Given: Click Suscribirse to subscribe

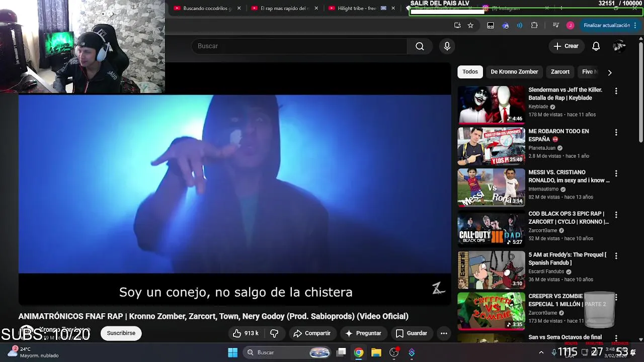Looking at the screenshot, I should tap(121, 333).
